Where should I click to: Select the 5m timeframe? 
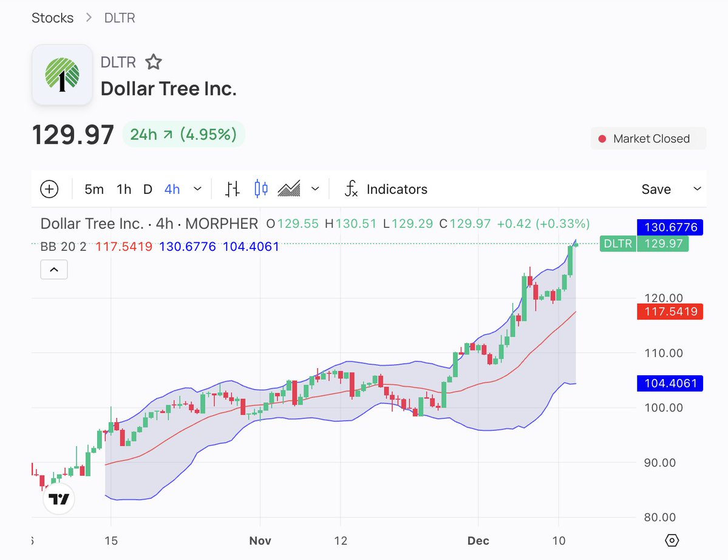point(94,189)
